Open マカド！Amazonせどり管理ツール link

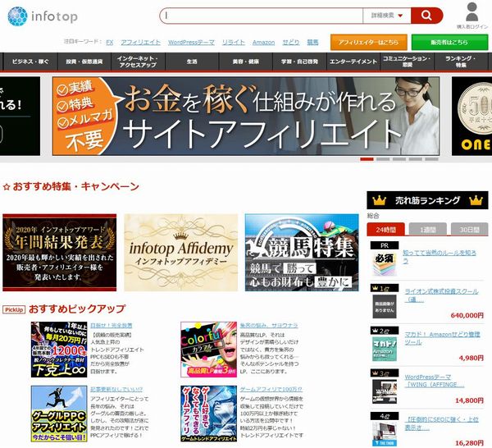[442, 338]
